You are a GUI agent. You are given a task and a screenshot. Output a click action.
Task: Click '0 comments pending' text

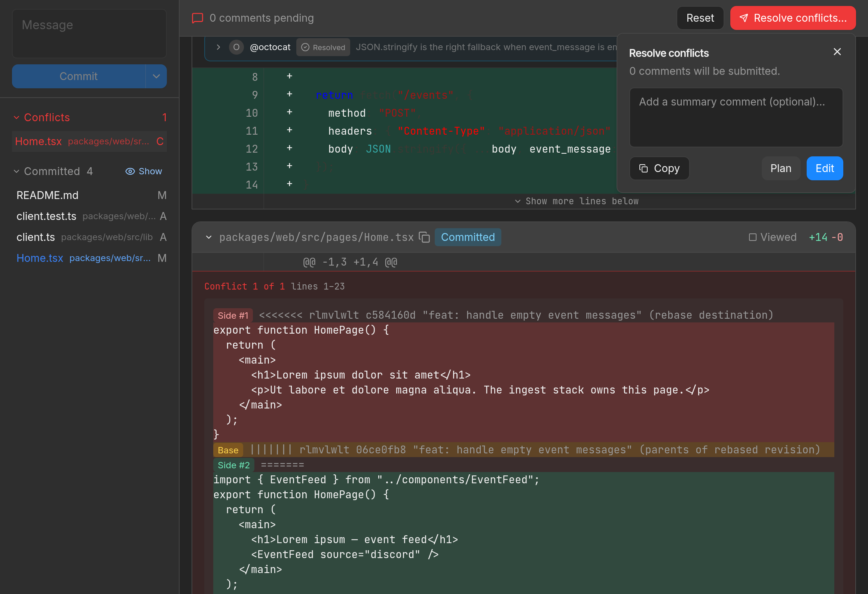coord(262,18)
